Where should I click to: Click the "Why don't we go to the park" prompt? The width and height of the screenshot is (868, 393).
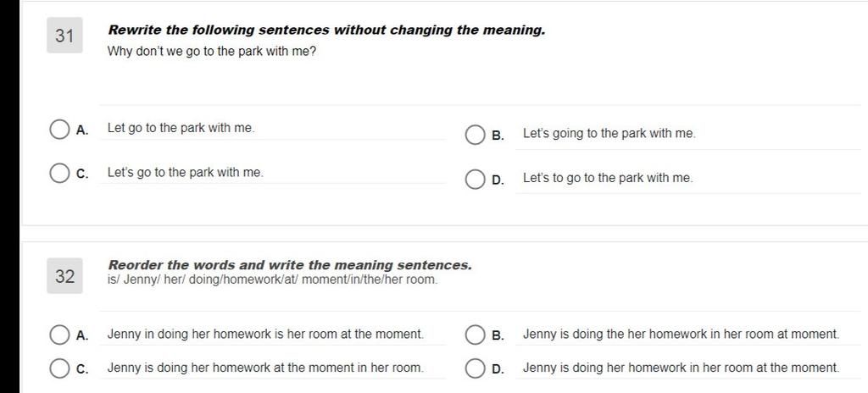point(212,52)
